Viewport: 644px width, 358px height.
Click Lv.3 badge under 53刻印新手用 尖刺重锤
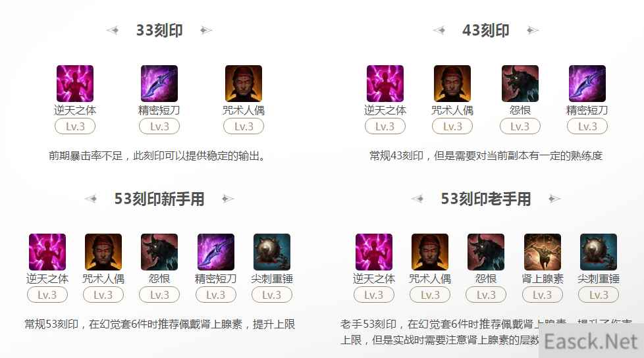click(x=272, y=295)
